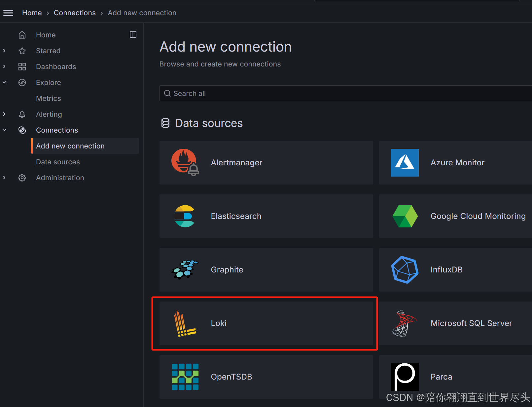The height and width of the screenshot is (407, 532).
Task: Select the Graphite label
Action: coord(227,270)
